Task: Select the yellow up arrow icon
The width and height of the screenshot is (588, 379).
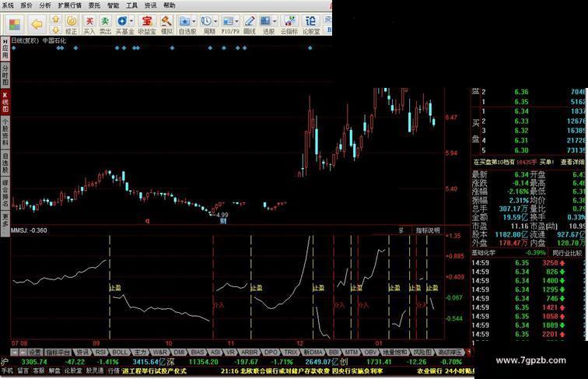Action: pos(55,19)
